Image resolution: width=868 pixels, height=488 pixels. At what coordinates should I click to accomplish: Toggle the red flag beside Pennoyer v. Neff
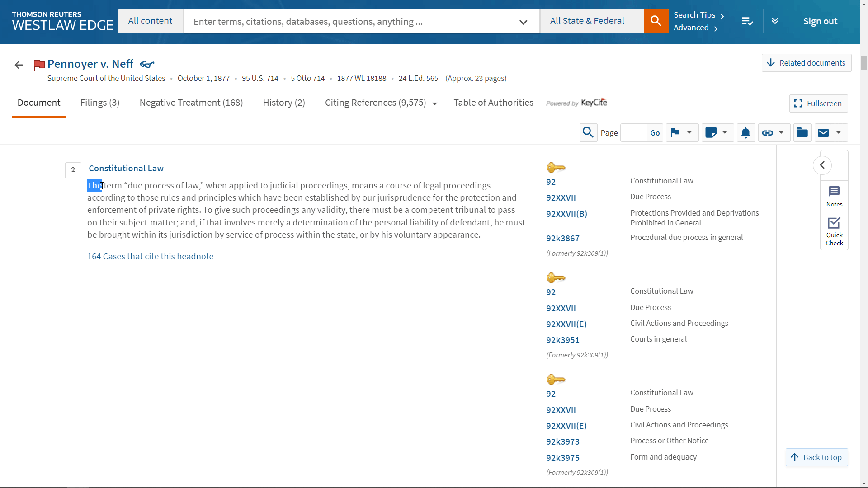[39, 64]
